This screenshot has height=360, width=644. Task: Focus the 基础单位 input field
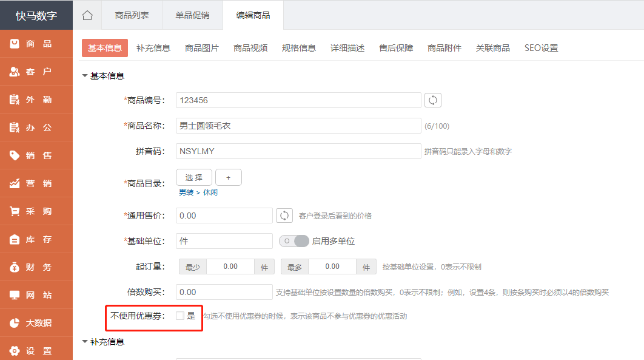(x=224, y=241)
